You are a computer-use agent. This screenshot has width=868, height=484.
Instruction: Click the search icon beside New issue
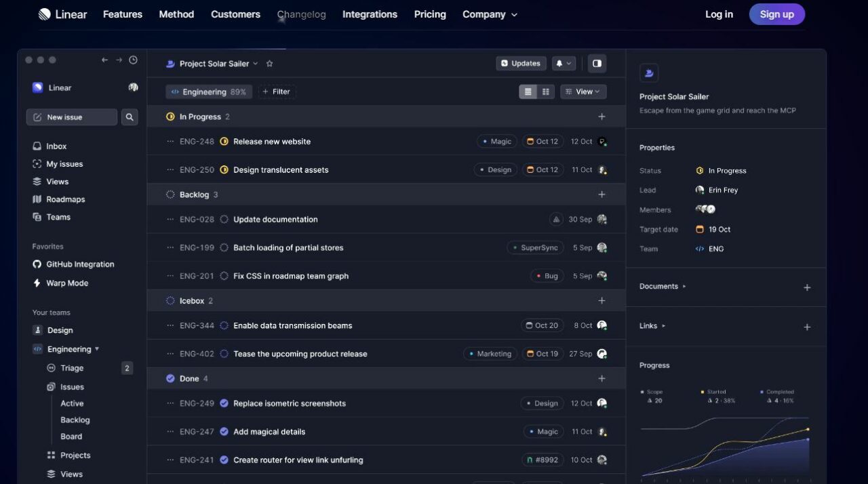click(x=130, y=117)
